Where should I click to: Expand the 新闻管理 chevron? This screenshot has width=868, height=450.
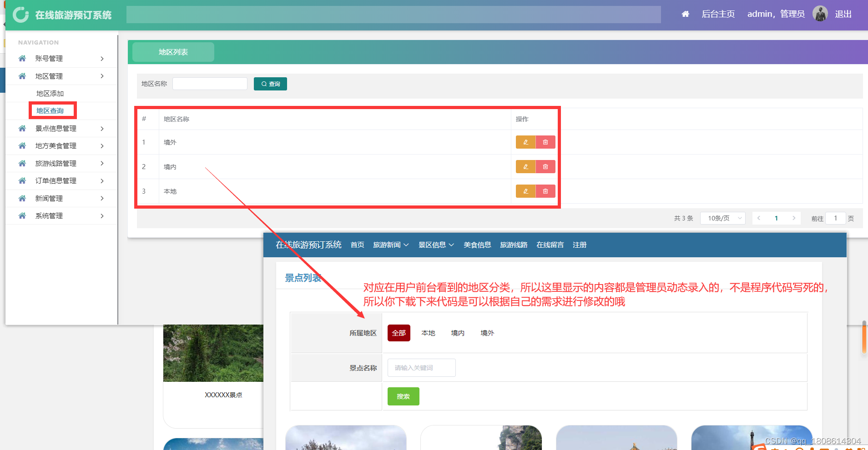pyautogui.click(x=102, y=198)
